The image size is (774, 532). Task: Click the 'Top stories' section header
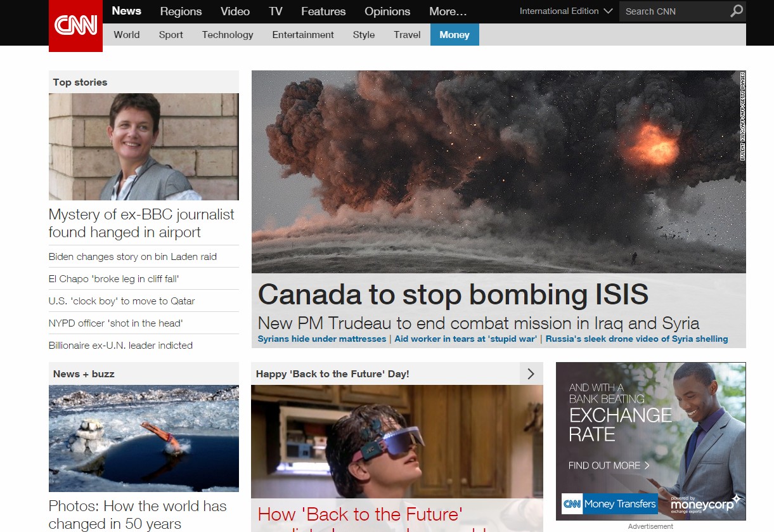coord(144,82)
